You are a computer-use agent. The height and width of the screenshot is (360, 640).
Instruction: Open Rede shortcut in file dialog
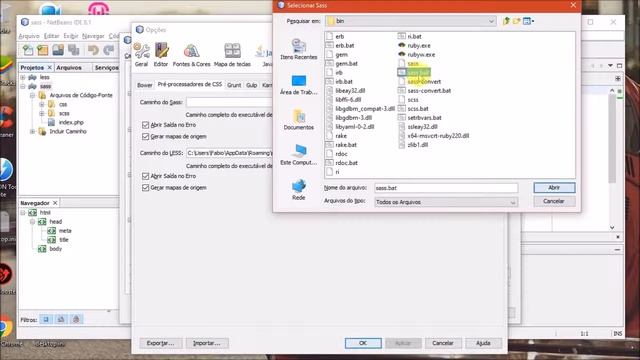[299, 190]
